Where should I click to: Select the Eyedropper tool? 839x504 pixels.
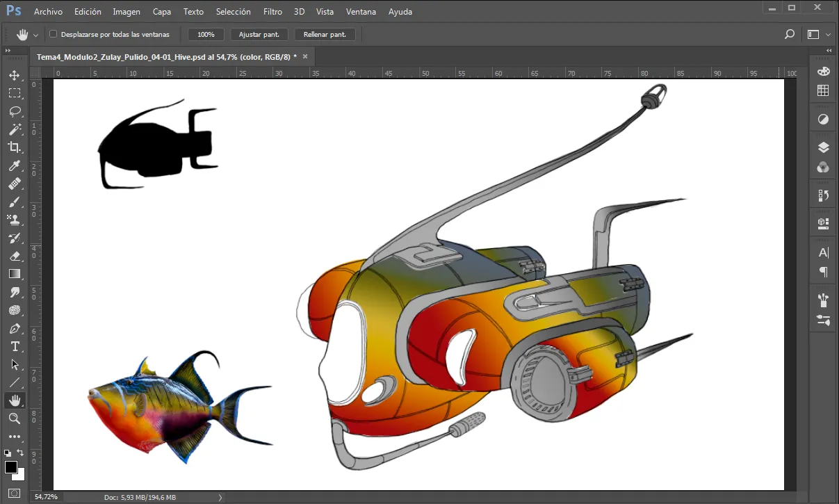15,165
